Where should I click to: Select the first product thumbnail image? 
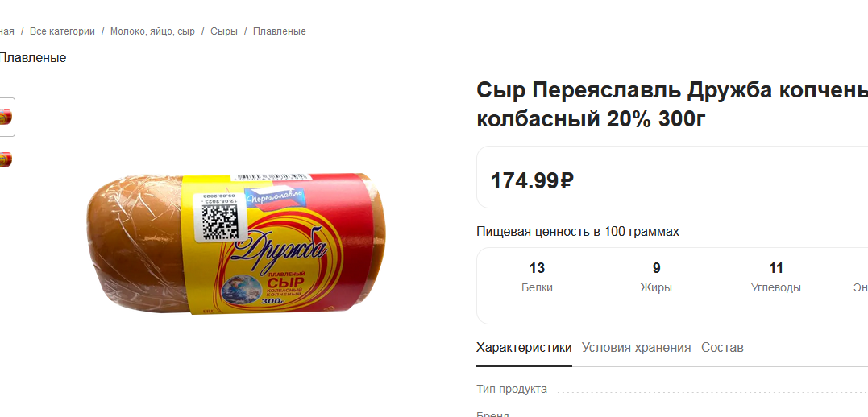point(6,118)
